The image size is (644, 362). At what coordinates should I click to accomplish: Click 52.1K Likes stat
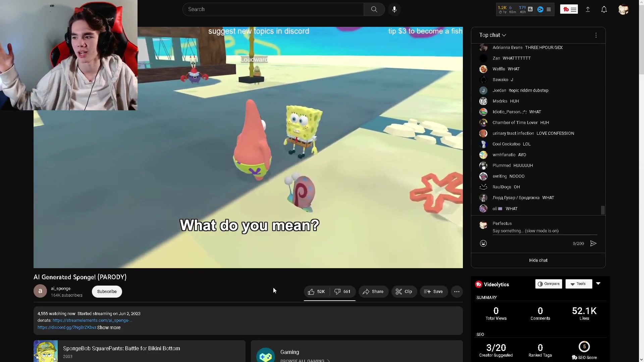[584, 313]
